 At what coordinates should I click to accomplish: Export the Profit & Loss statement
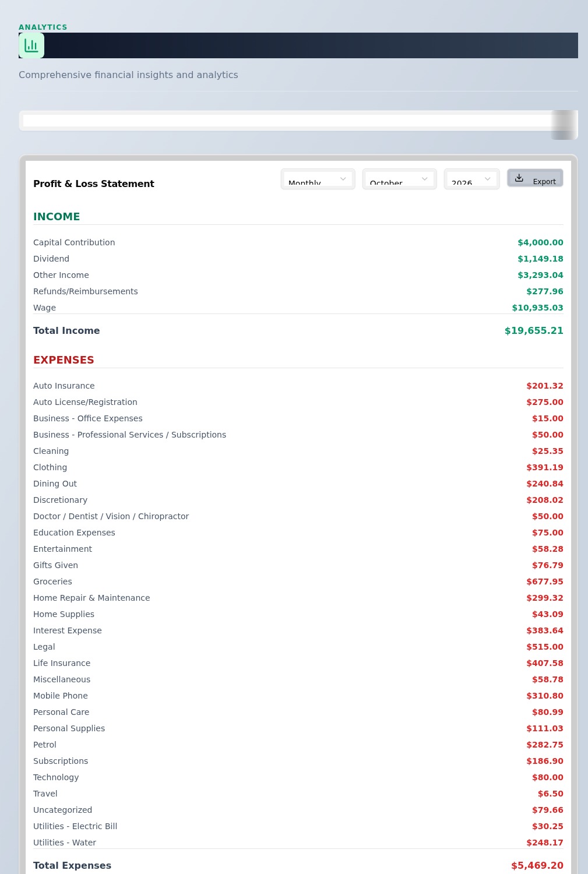tap(535, 178)
